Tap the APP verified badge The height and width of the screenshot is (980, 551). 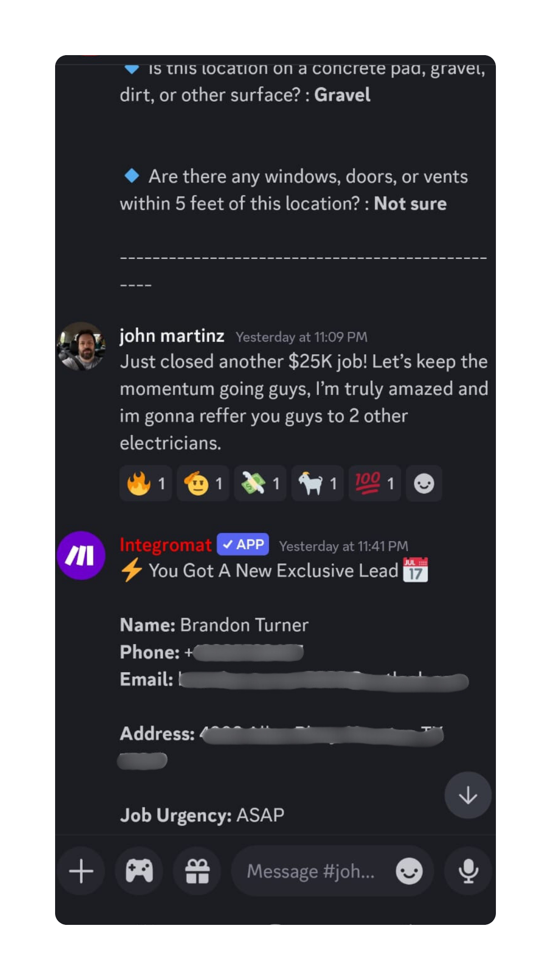coord(243,544)
